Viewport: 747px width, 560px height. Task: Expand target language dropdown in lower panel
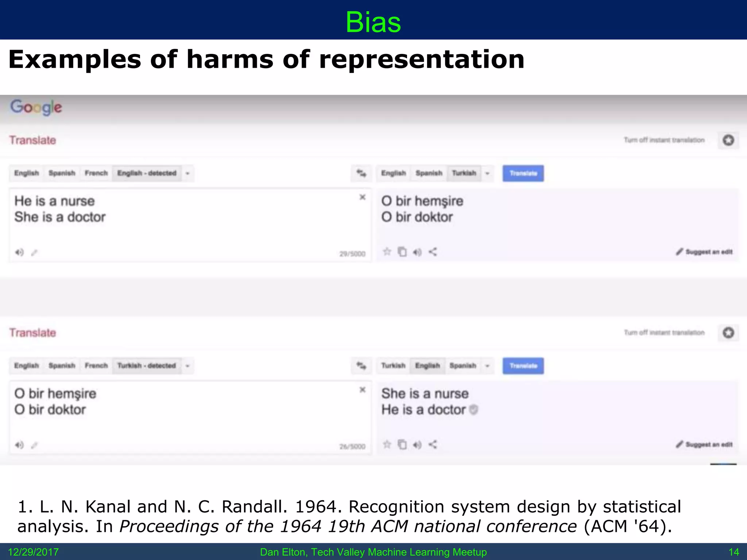click(x=487, y=366)
